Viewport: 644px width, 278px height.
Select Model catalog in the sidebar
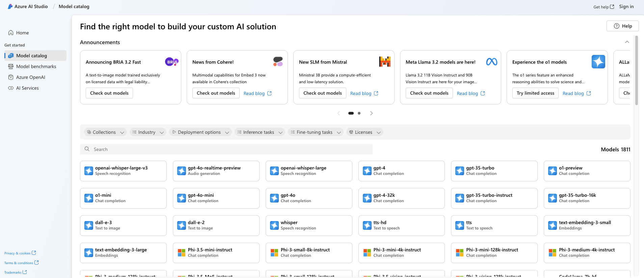[35, 56]
